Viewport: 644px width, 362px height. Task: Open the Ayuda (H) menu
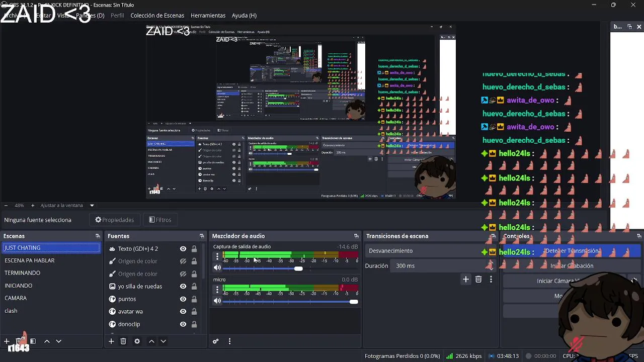(x=244, y=16)
